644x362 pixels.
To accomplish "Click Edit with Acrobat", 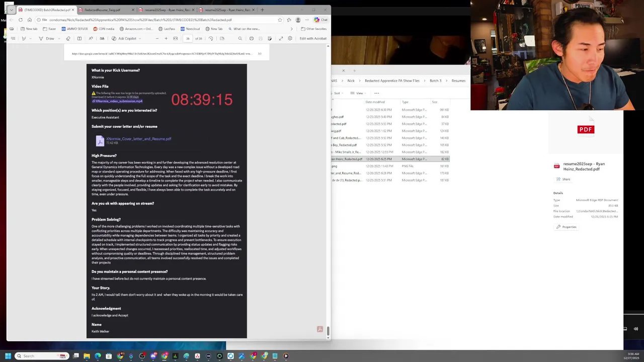I will coord(313,38).
